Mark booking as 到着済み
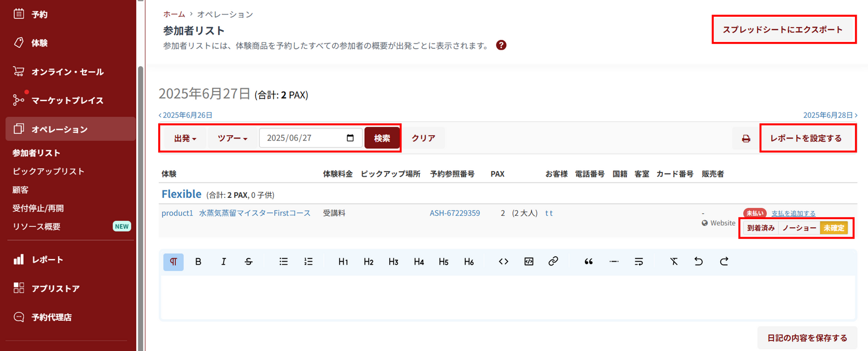Viewport: 868px width, 351px height. coord(761,228)
